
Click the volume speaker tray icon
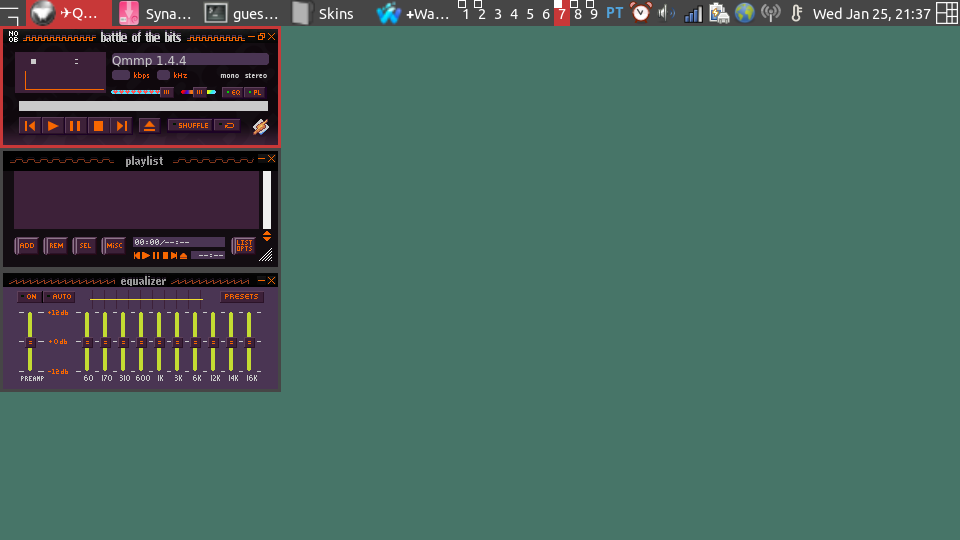[666, 13]
